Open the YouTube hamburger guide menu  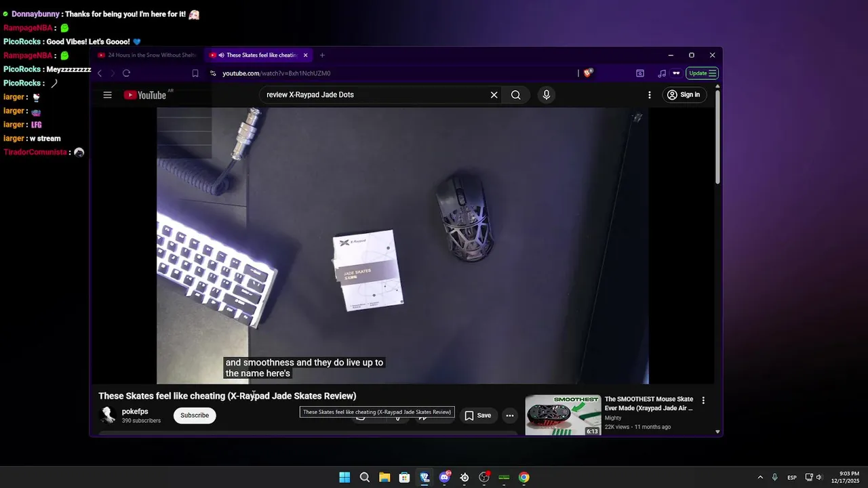107,95
